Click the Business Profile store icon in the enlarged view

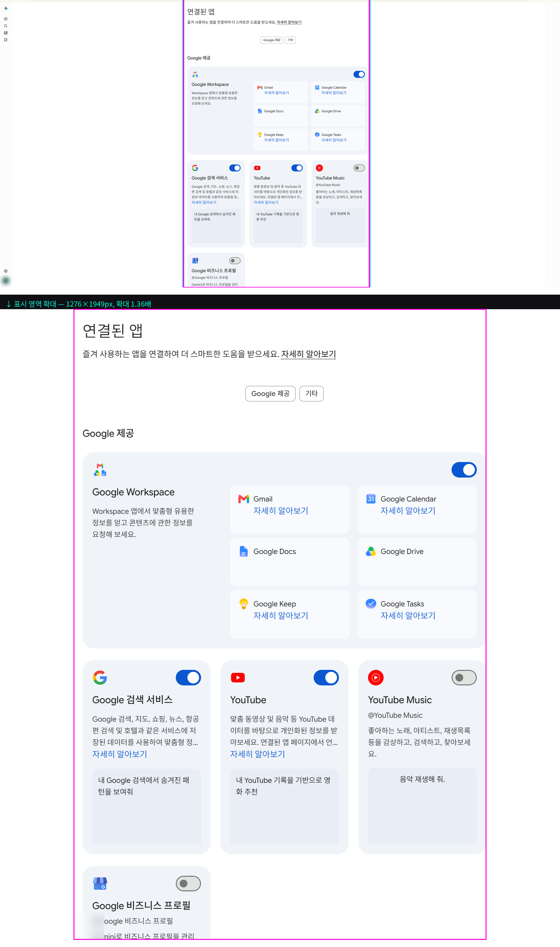pos(100,884)
